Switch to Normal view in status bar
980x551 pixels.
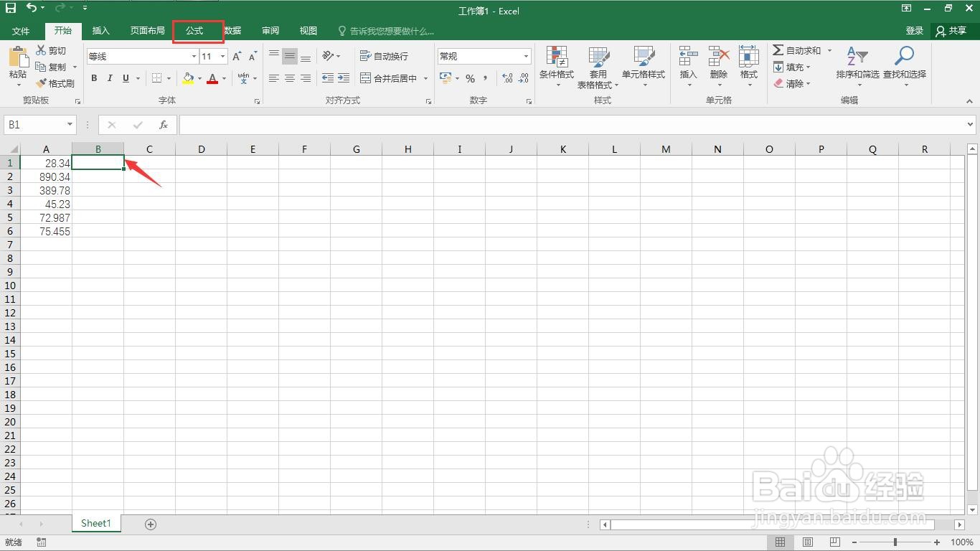781,542
